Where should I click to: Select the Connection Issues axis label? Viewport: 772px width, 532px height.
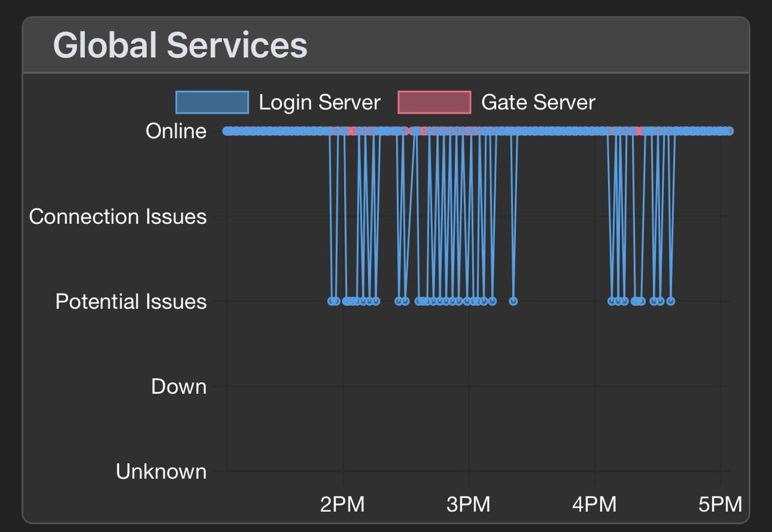coord(118,216)
